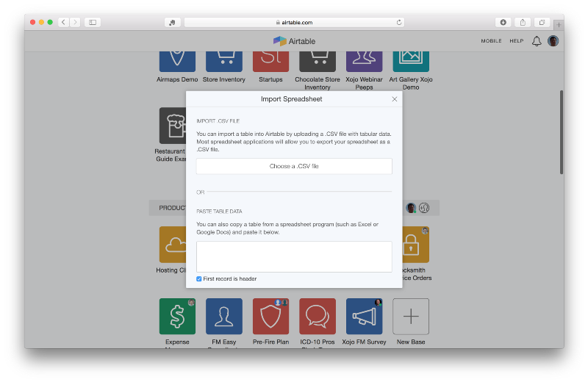Click the Pre-Fire Plan label
The height and width of the screenshot is (382, 588).
point(270,342)
